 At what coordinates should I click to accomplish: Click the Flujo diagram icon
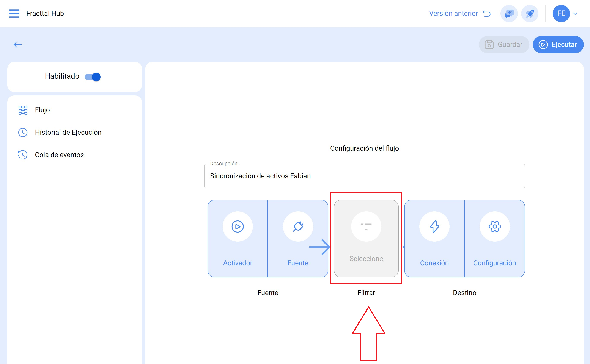pyautogui.click(x=23, y=110)
